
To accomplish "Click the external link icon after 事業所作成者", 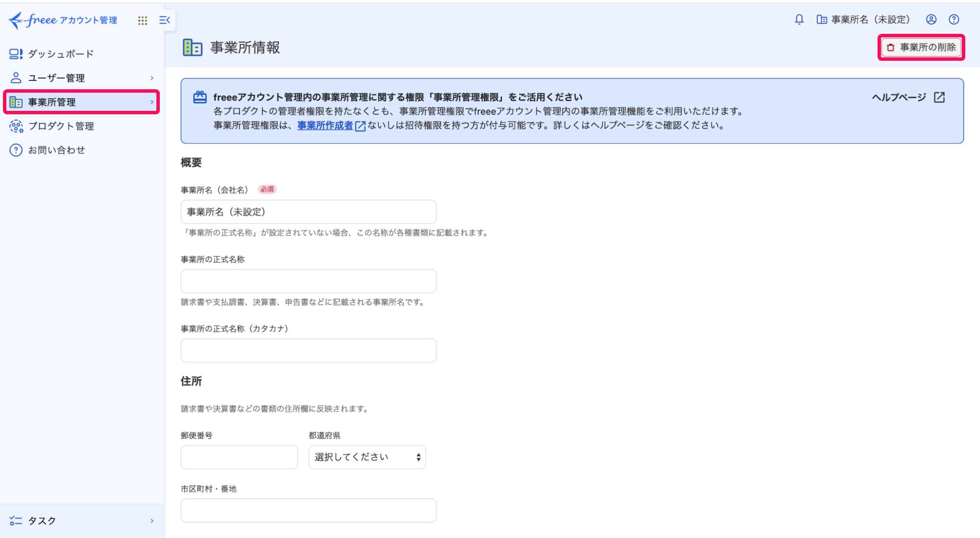I will (x=360, y=126).
